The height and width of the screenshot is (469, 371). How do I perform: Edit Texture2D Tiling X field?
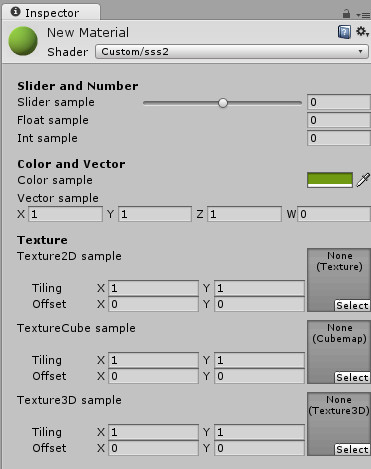[x=153, y=288]
